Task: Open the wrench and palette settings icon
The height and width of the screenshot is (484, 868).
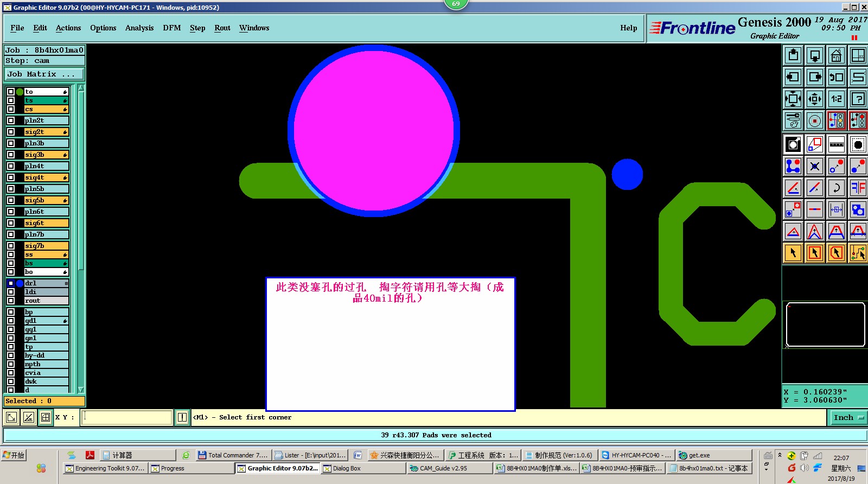Action: 793,120
